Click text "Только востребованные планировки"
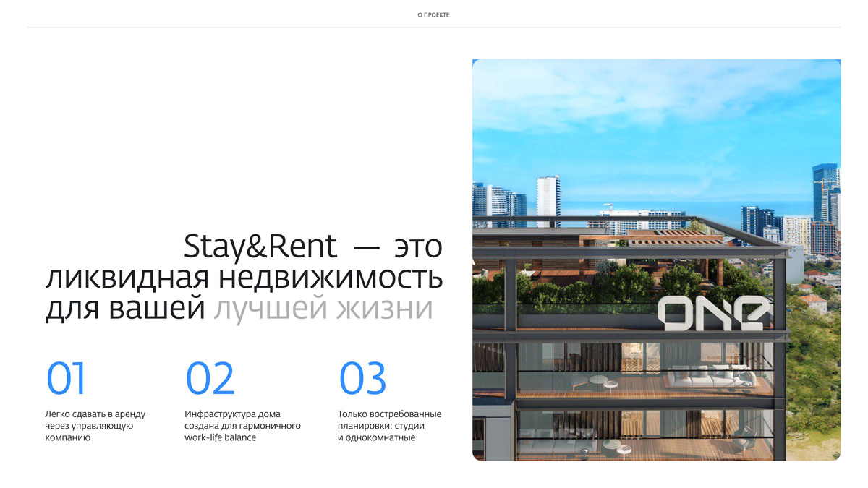Image resolution: width=868 pixels, height=488 pixels. pyautogui.click(x=389, y=426)
